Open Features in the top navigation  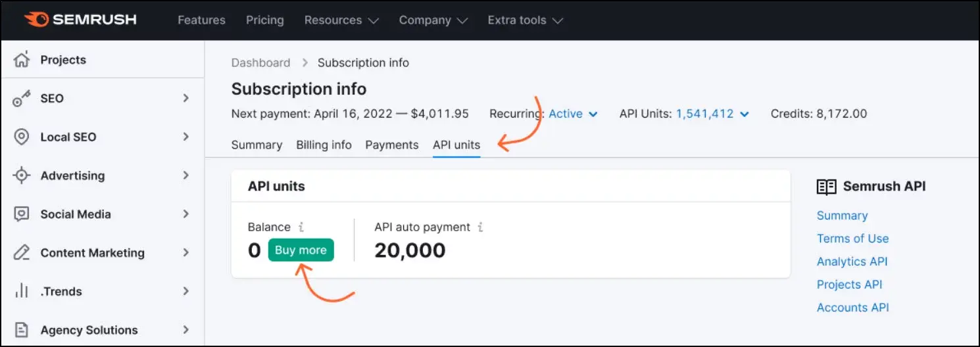[201, 20]
